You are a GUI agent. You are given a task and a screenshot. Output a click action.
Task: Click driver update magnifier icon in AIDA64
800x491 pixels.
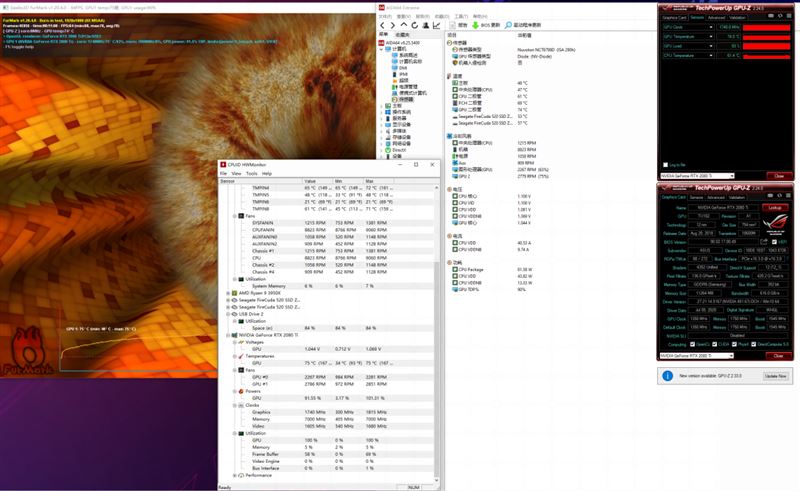[508, 25]
